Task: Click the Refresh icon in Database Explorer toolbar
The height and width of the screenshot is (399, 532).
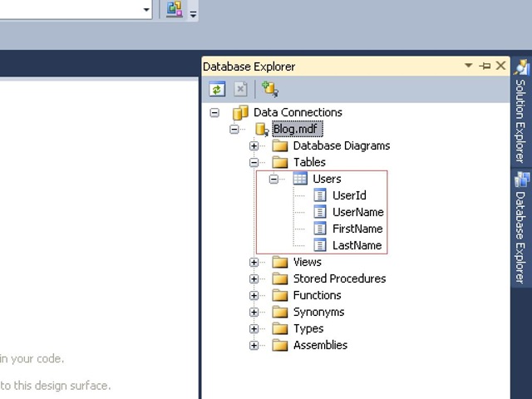Action: pyautogui.click(x=217, y=89)
